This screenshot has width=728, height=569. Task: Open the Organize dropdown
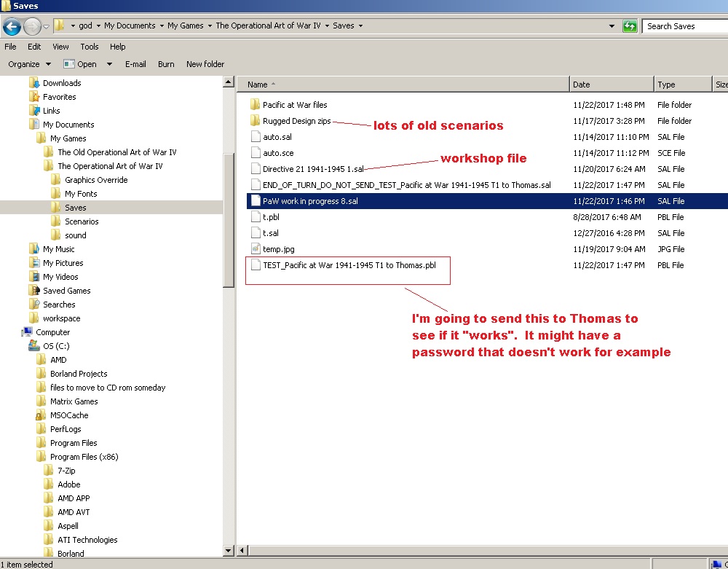click(x=29, y=64)
